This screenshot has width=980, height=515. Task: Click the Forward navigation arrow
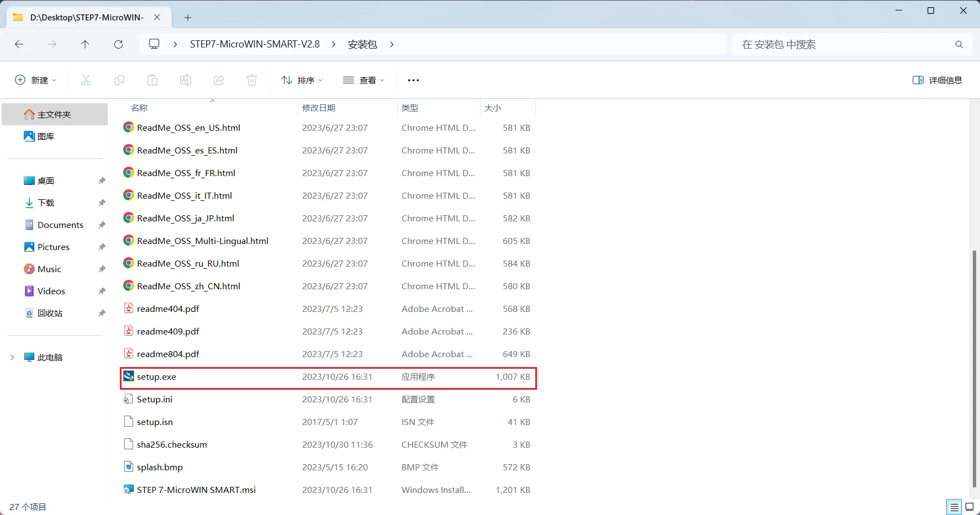pos(52,44)
